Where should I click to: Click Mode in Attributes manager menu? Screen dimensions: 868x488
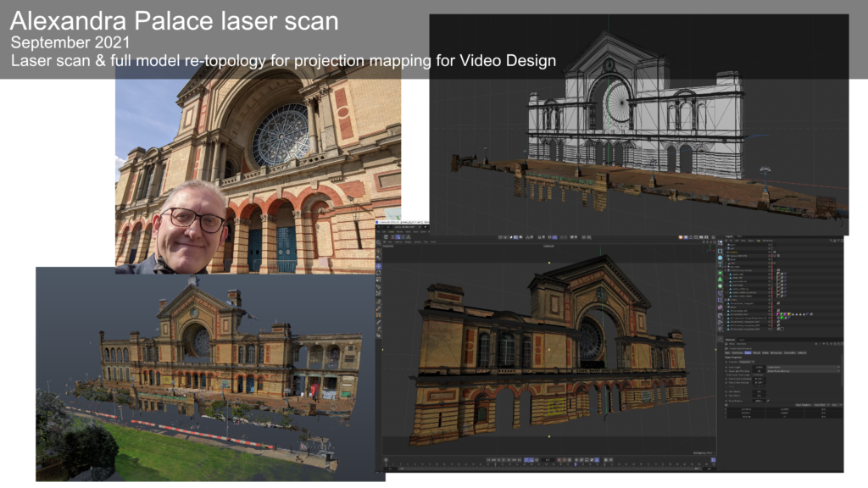coord(732,344)
